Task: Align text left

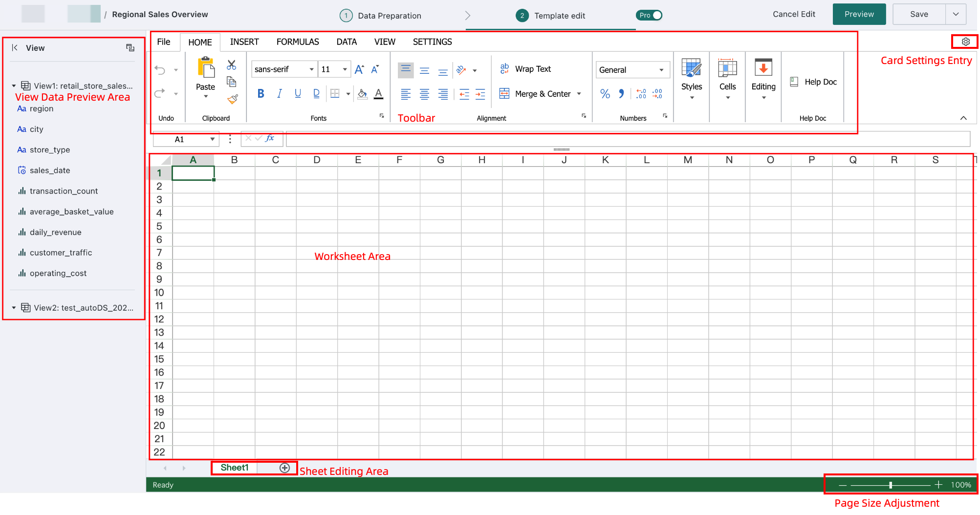Action: tap(406, 94)
